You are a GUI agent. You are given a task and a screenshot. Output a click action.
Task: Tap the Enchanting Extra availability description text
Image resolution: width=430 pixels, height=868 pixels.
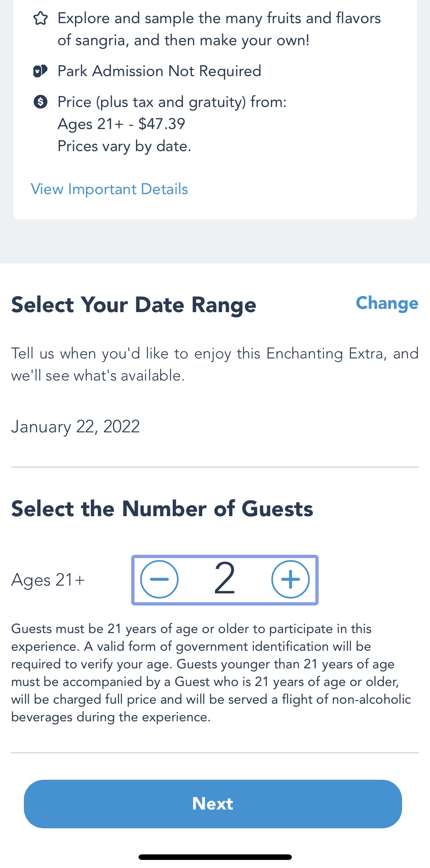[215, 364]
